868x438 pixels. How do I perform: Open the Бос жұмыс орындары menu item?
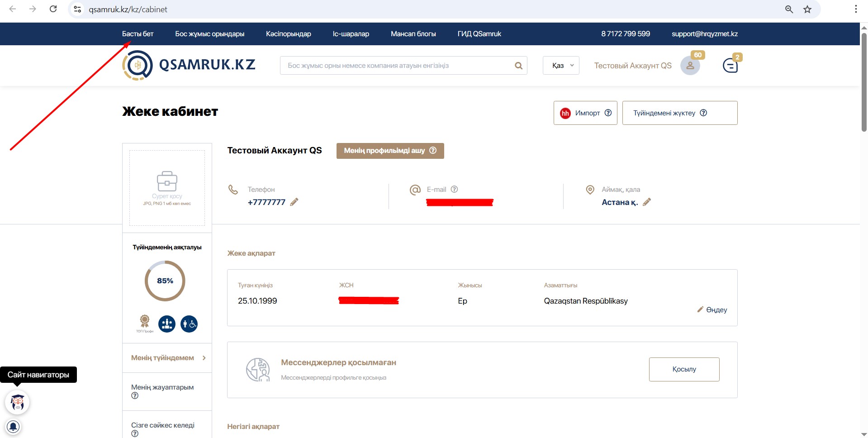[x=209, y=34]
